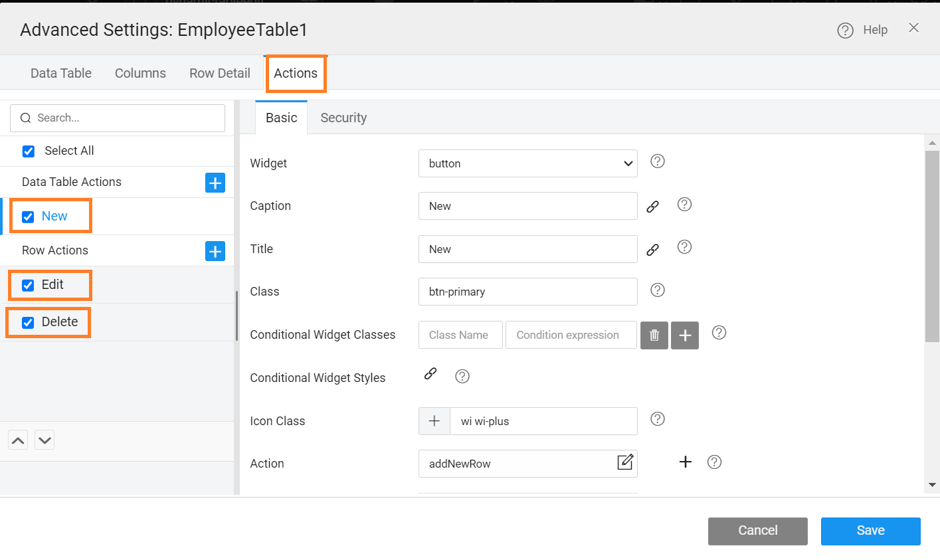Screen dimensions: 940x560
Task: Open the Widget type dropdown
Action: [x=527, y=163]
